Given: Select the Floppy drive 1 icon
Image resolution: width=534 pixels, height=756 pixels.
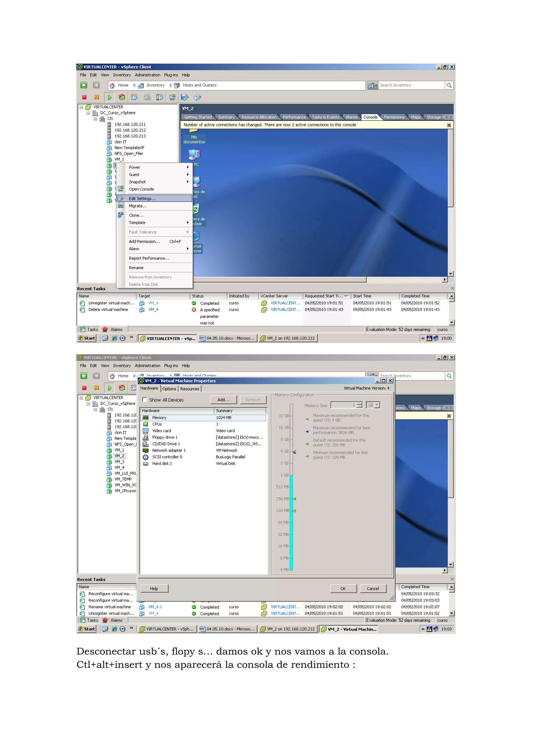Looking at the screenshot, I should 145,437.
